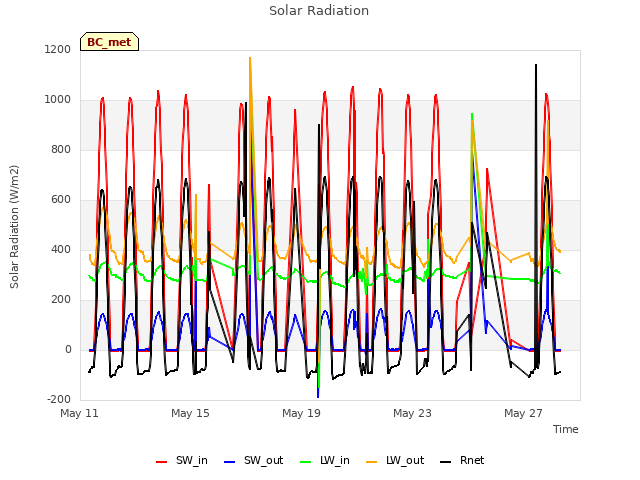Click the May 23 x-axis tick label

coord(412,413)
